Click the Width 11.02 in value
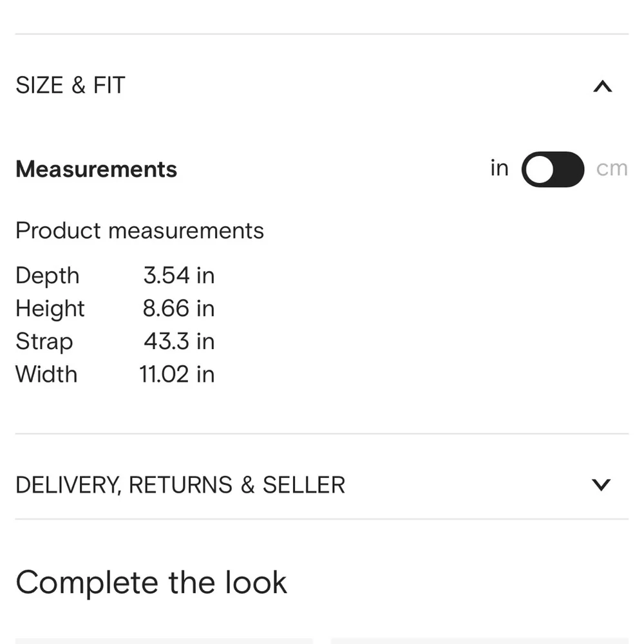The image size is (644, 644). 177,374
